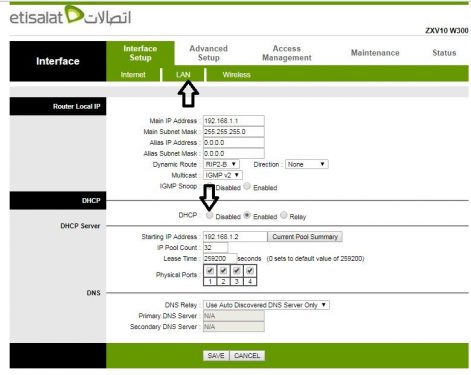The width and height of the screenshot is (471, 375).
Task: Click the etisalat logo
Action: coord(70,16)
